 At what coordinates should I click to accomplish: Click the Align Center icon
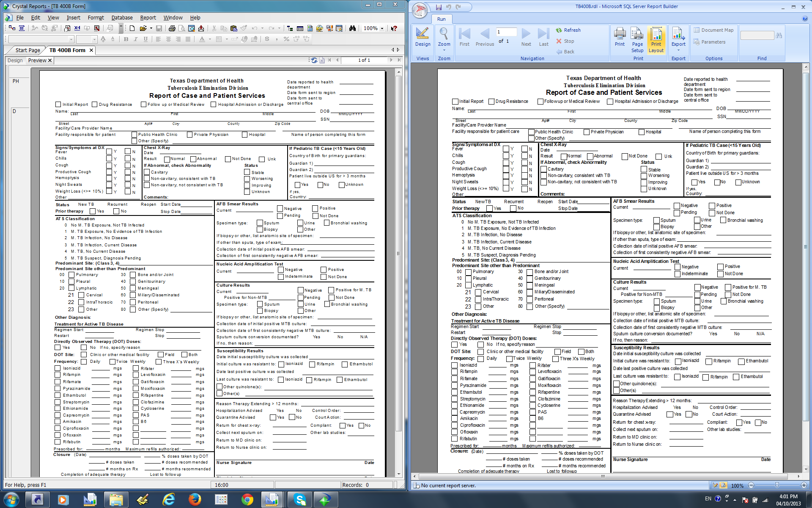168,39
